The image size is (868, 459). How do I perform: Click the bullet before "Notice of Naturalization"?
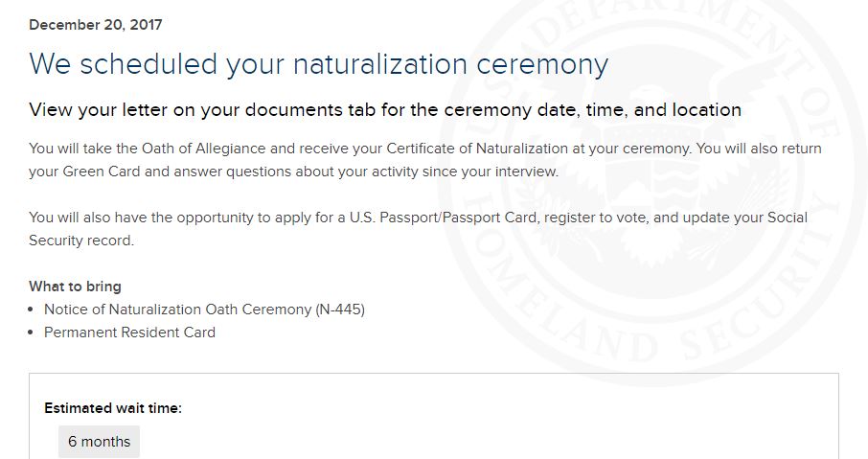34,310
